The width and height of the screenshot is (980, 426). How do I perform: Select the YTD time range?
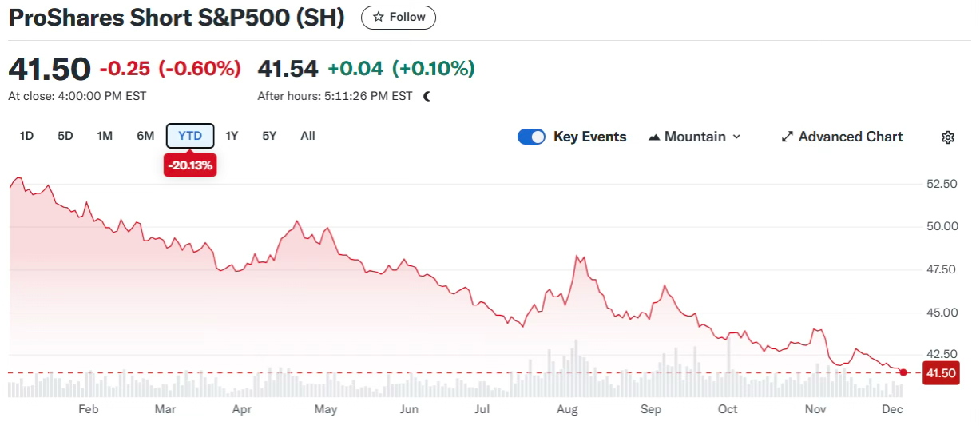190,136
